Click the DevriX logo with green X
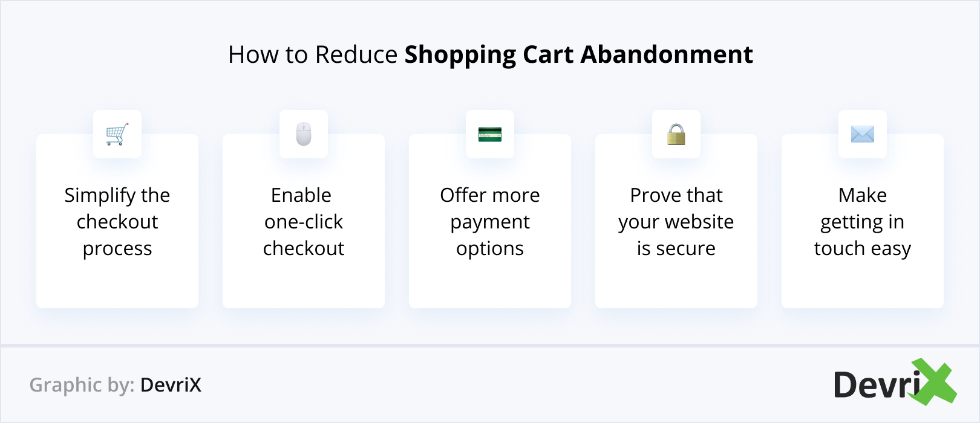Screen dimensions: 980x423 coord(894,384)
